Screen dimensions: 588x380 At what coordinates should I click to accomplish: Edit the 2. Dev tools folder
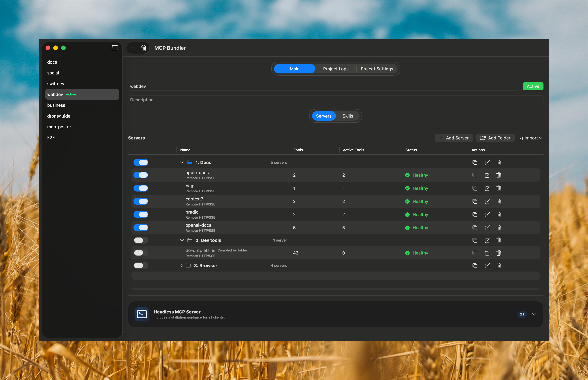click(487, 240)
